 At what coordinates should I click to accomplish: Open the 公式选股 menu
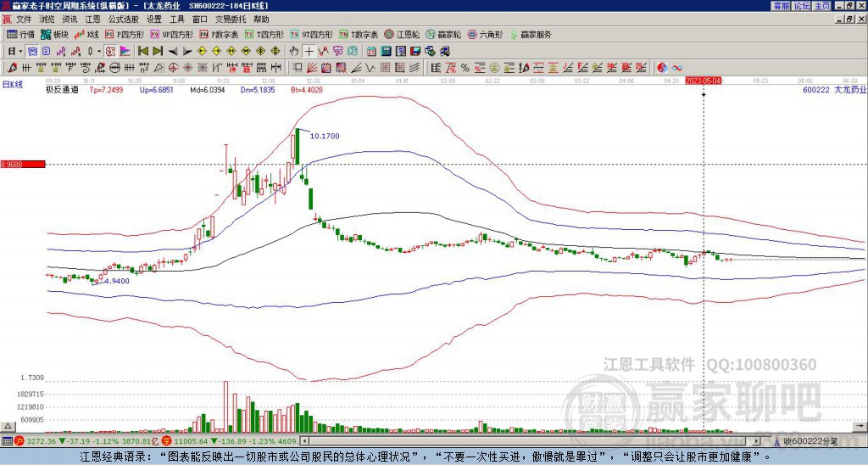124,20
